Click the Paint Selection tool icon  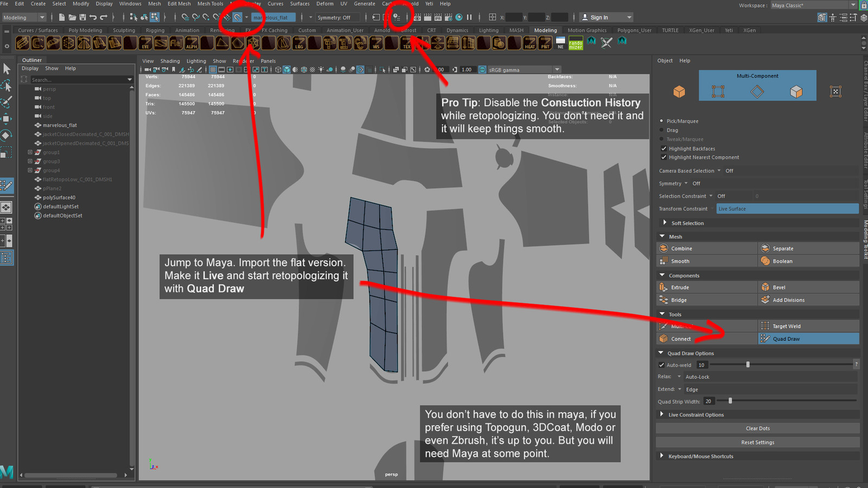7,102
